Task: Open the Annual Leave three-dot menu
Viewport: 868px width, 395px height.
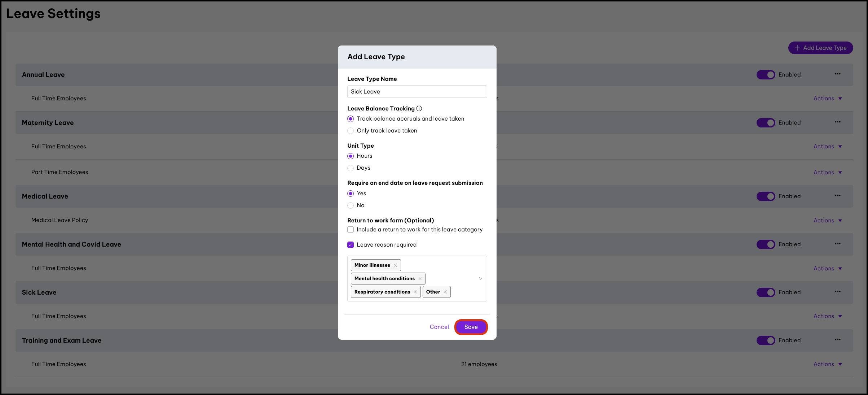Action: 837,74
